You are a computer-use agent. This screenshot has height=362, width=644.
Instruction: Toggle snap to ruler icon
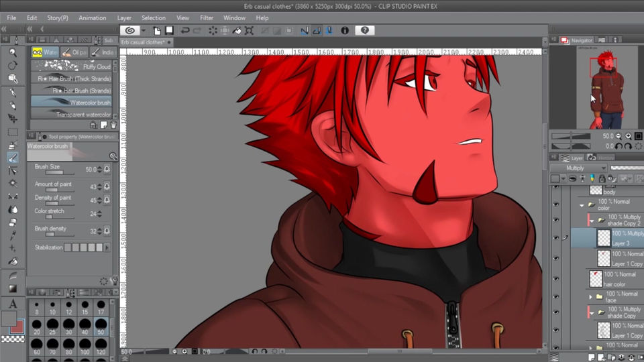pyautogui.click(x=305, y=30)
